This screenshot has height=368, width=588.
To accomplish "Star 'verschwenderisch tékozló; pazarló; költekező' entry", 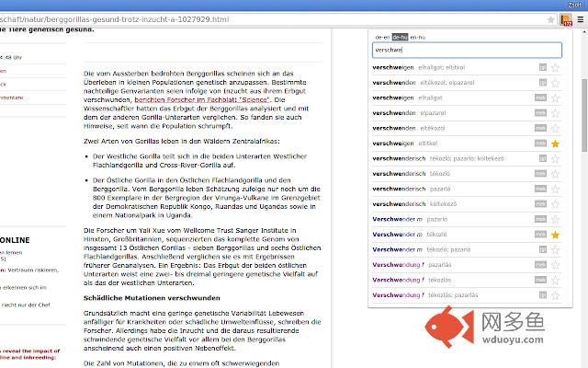I will (x=555, y=159).
